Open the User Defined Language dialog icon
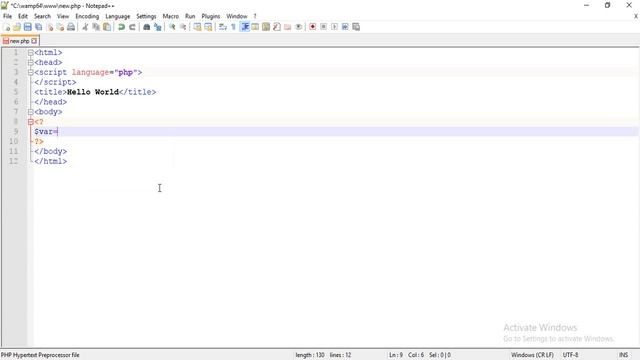640x360 pixels. coord(255,27)
